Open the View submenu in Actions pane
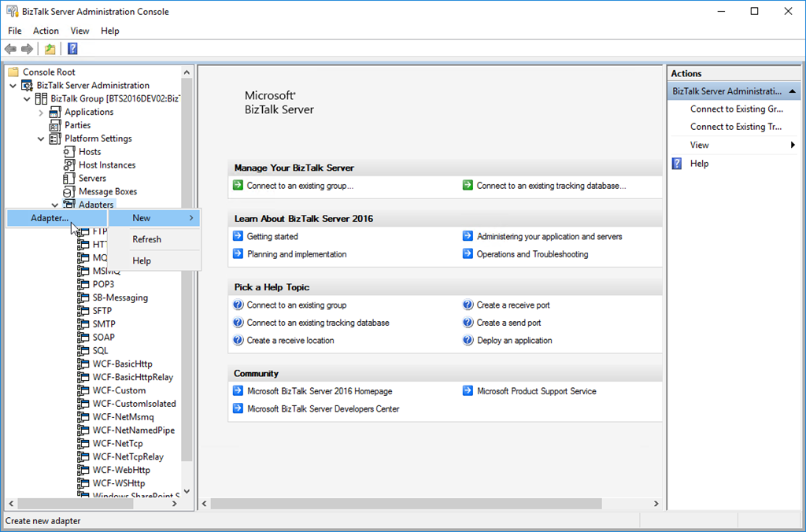This screenshot has height=532, width=806. pos(742,145)
